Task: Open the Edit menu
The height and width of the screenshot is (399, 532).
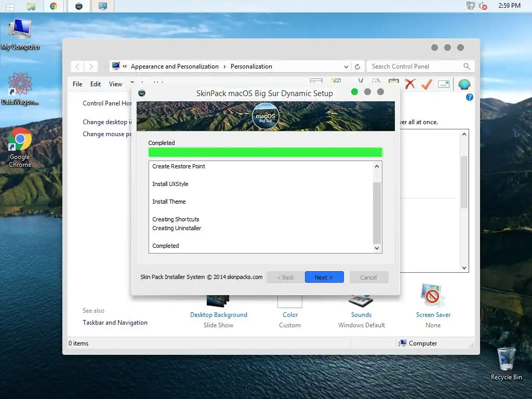Action: coord(96,84)
